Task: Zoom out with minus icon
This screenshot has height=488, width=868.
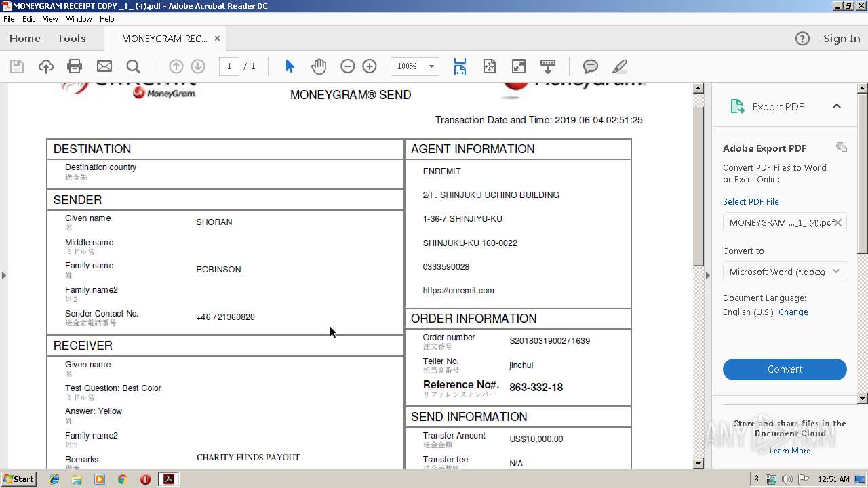Action: pos(347,66)
